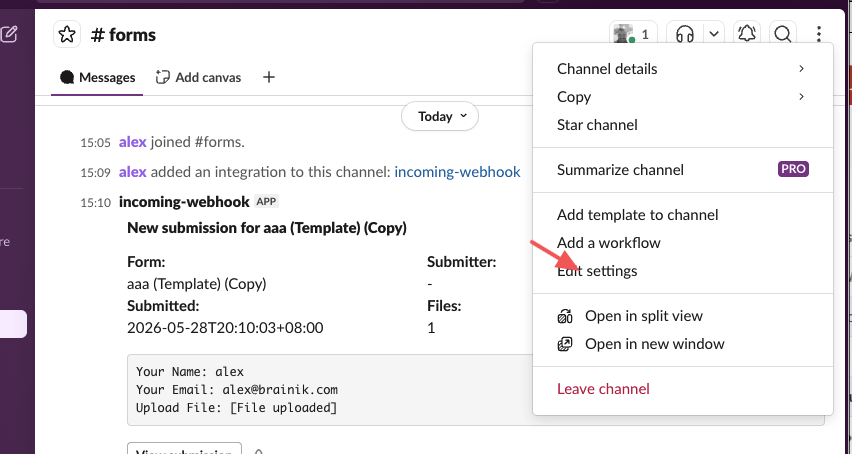
Task: Click the Add canvas icon
Action: tap(162, 78)
